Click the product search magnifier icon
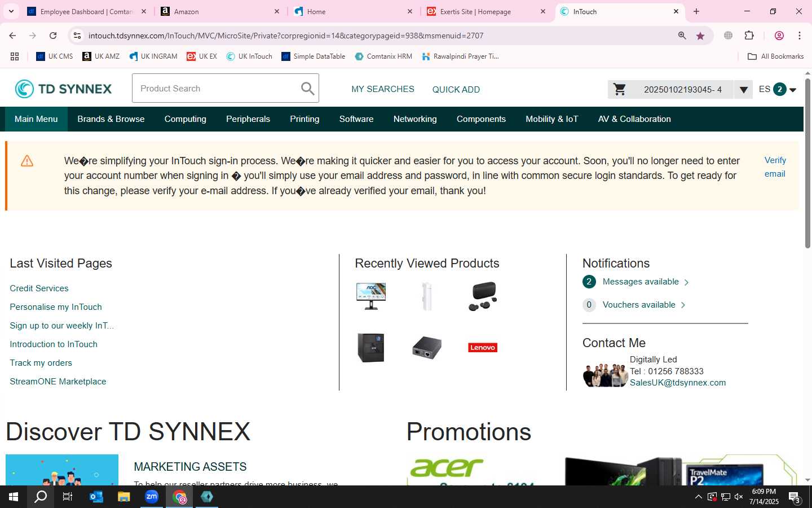This screenshot has width=812, height=508. [x=307, y=89]
